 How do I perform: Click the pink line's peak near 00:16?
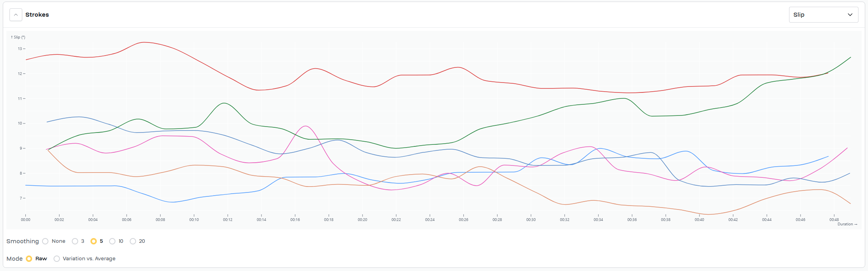[x=305, y=126]
